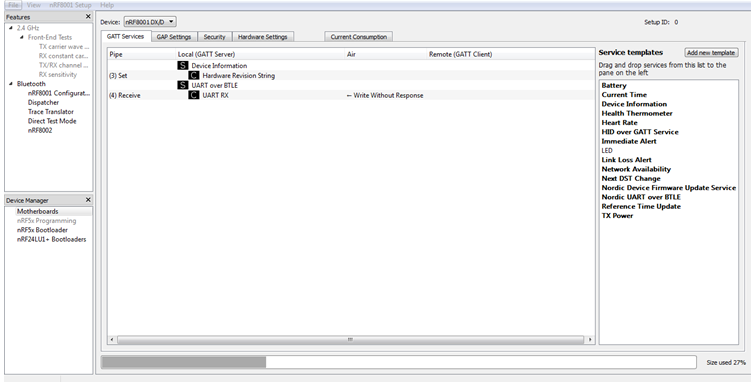The image size is (752, 382).
Task: Select the Hardware Revision String row
Action: [x=351, y=75]
